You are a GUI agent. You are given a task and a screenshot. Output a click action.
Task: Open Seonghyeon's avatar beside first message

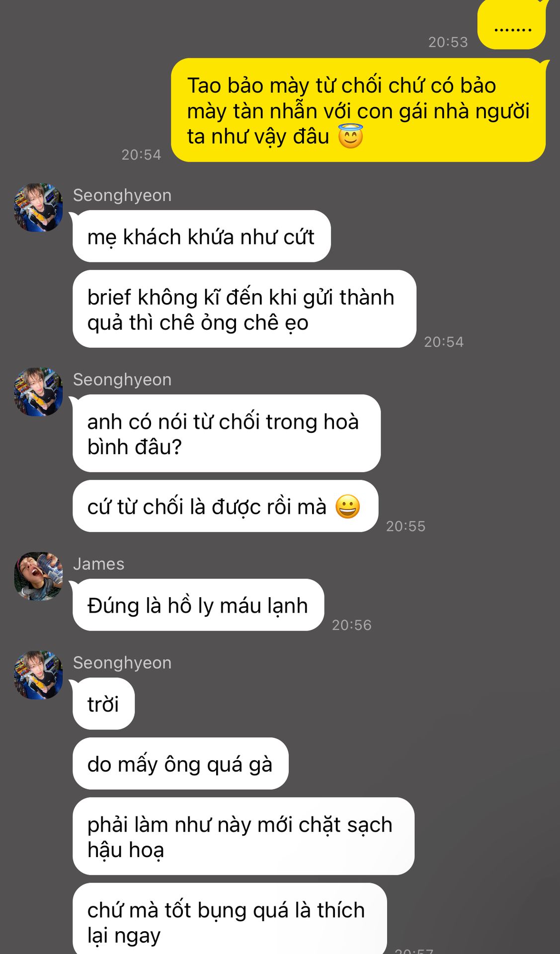point(38,207)
